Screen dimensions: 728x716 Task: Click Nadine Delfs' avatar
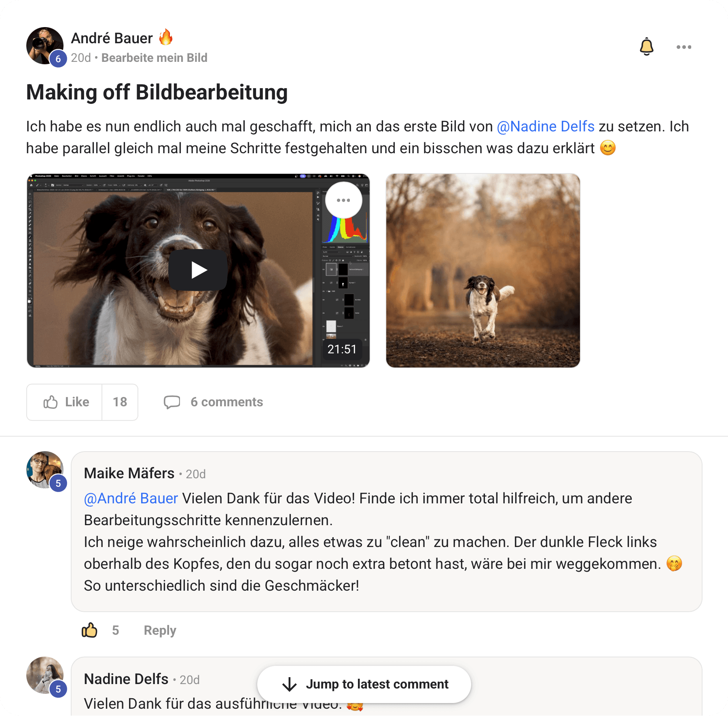45,675
